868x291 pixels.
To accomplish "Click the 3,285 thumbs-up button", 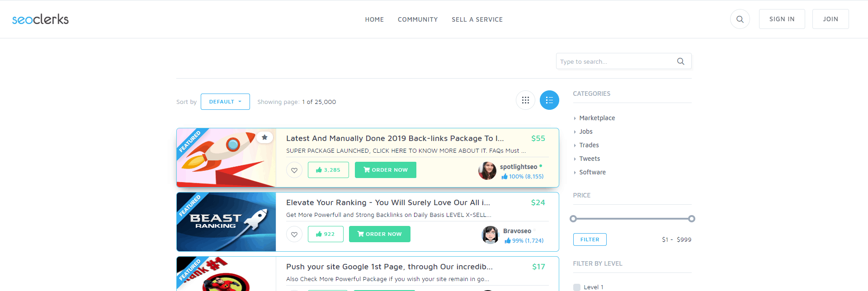I will [x=328, y=170].
